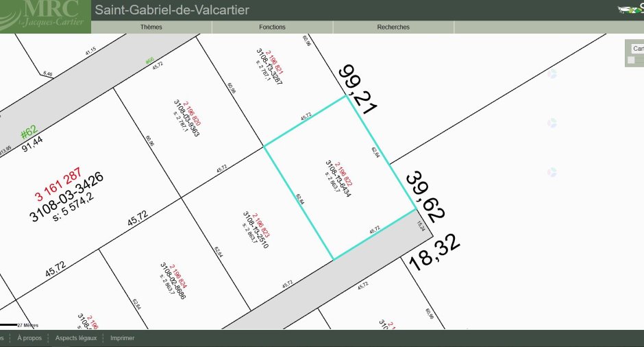This screenshot has width=644, height=347.
Task: Click the small square handle under Cart button
Action: [631, 60]
